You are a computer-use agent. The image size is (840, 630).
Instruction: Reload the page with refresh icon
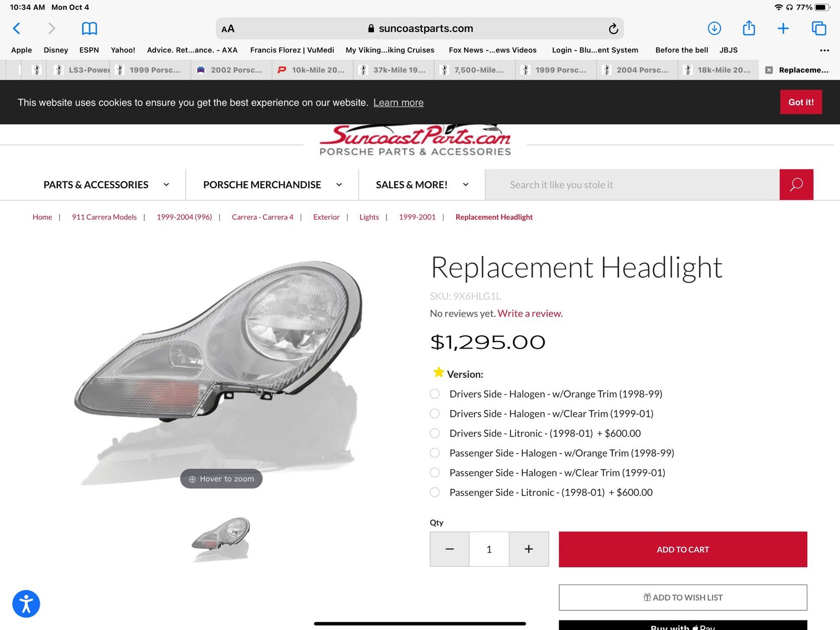[613, 29]
